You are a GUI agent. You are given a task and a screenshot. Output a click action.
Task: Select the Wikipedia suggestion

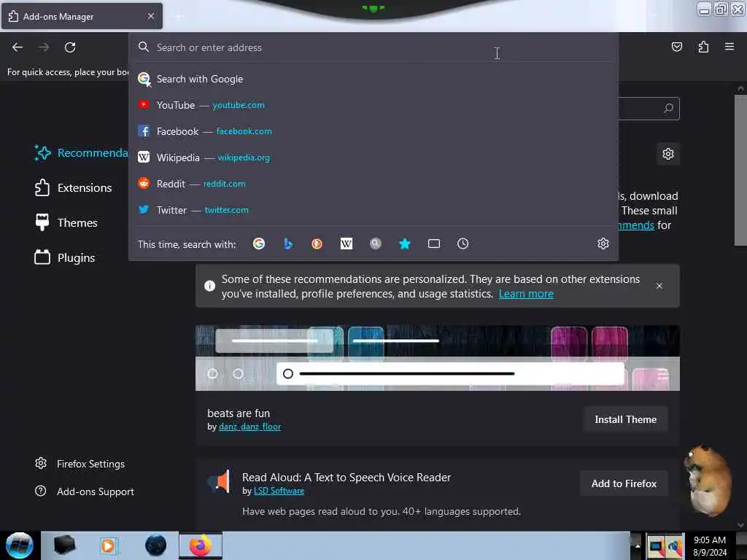coord(373,157)
